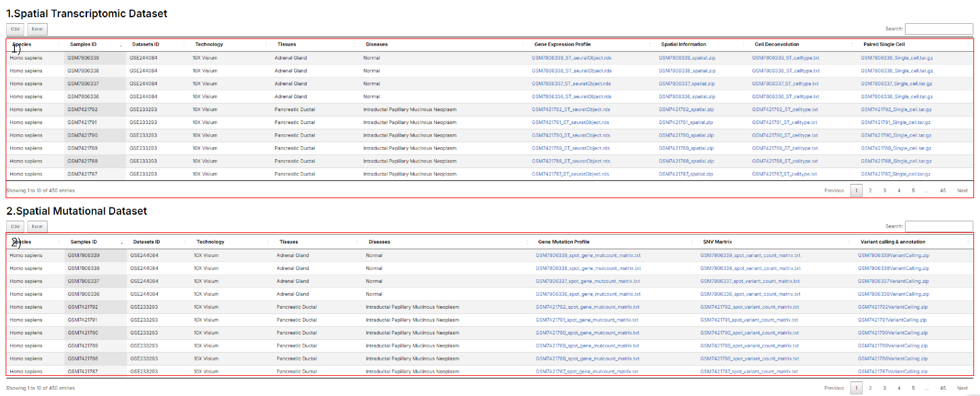Download GSM7806337_Single_cell.tar.gz file
The image size is (980, 396).
pyautogui.click(x=896, y=84)
